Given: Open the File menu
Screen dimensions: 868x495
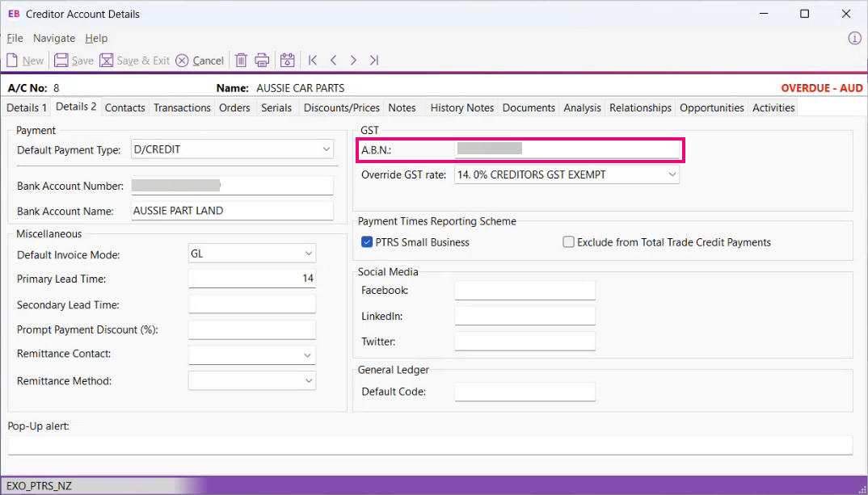Looking at the screenshot, I should 15,38.
